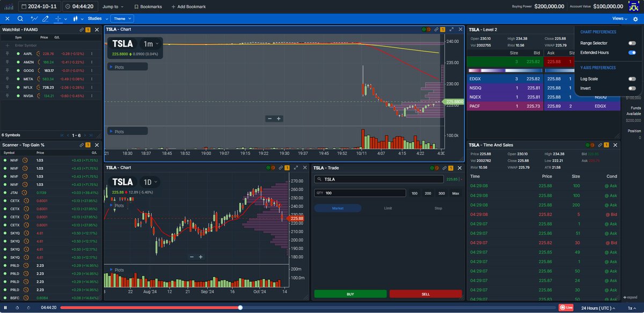This screenshot has height=313, width=644.
Task: Activate the crosshair cursor tool
Action: click(58, 18)
